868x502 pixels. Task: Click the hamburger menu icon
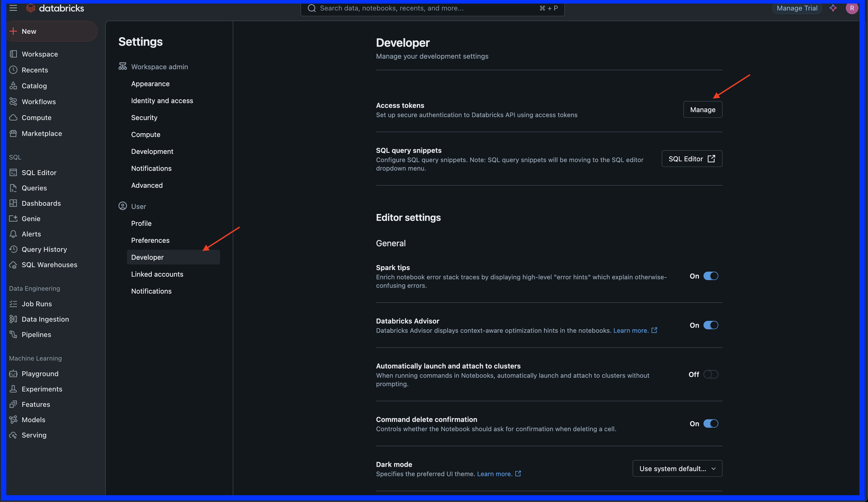click(x=13, y=8)
